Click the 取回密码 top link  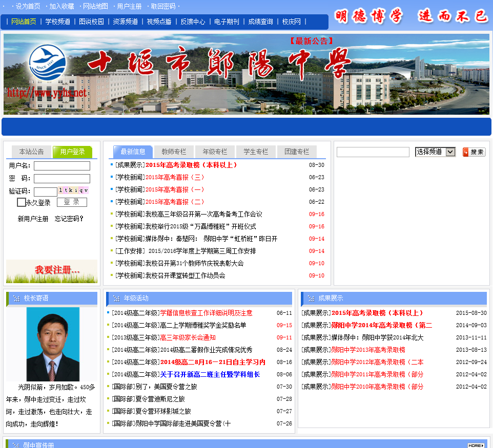pyautogui.click(x=163, y=6)
